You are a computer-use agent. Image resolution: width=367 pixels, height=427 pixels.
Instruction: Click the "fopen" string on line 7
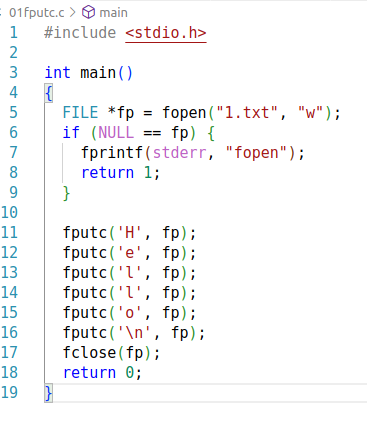coord(256,153)
